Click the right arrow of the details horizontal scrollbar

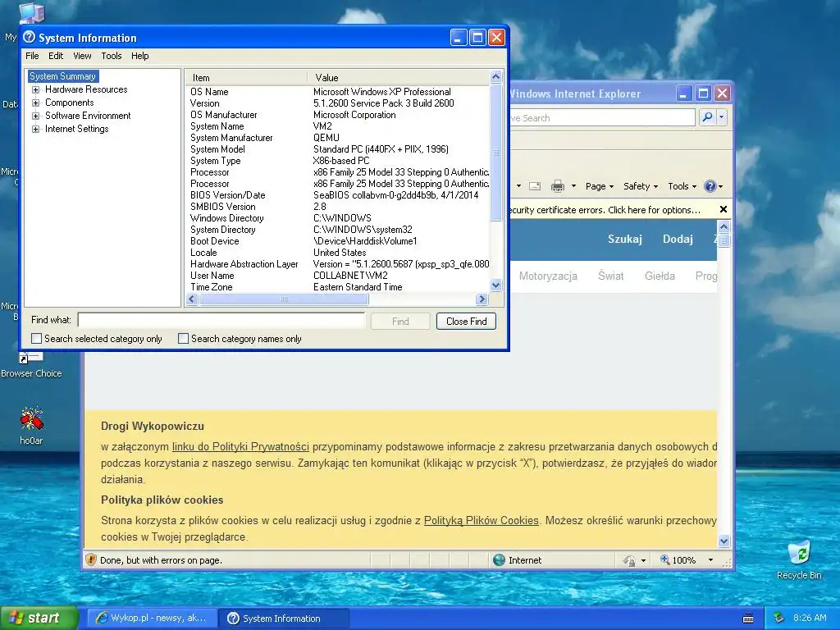482,299
